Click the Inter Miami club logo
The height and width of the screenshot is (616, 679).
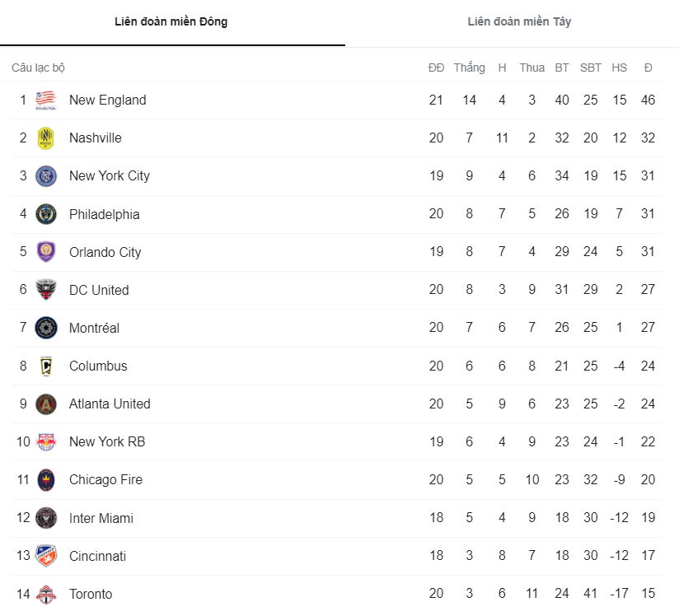(47, 518)
